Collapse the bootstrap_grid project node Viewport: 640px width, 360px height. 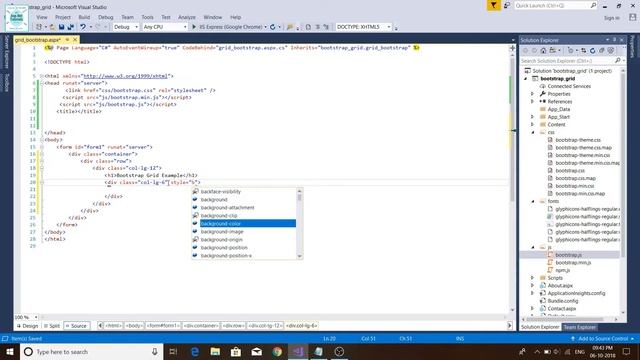pyautogui.click(x=526, y=78)
